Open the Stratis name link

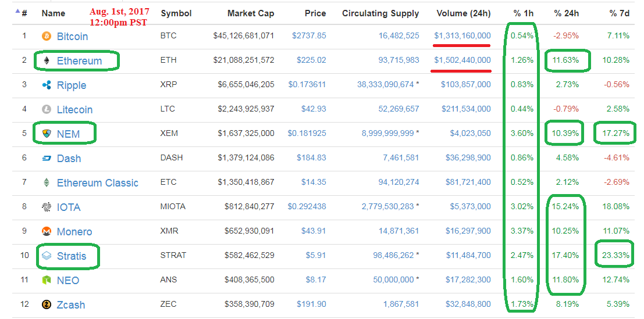point(72,256)
